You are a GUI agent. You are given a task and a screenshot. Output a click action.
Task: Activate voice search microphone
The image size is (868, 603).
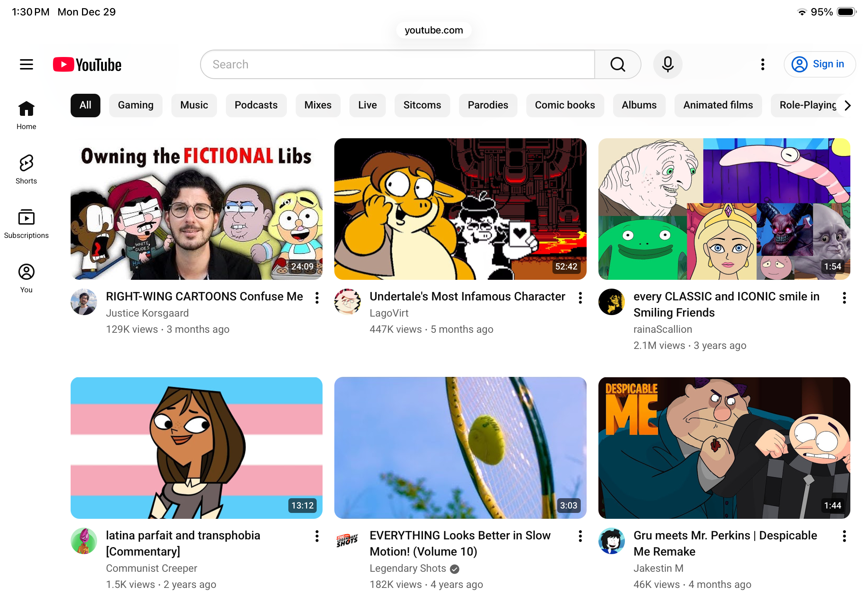tap(667, 64)
